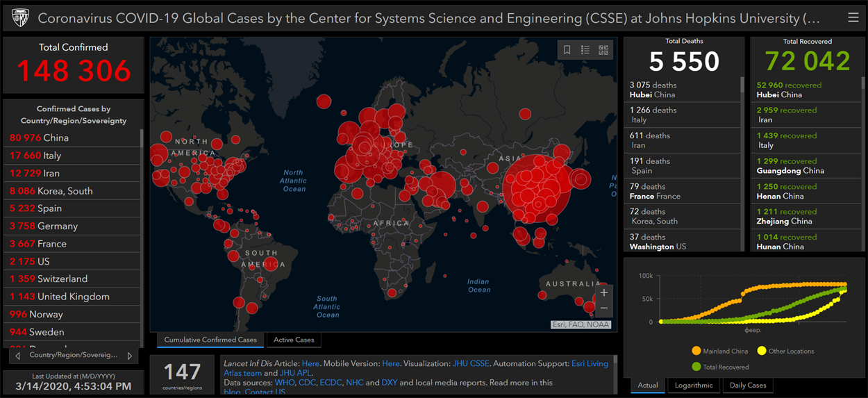This screenshot has width=868, height=398.
Task: Open Country/Region/Sovereignty list selector
Action: 74,356
